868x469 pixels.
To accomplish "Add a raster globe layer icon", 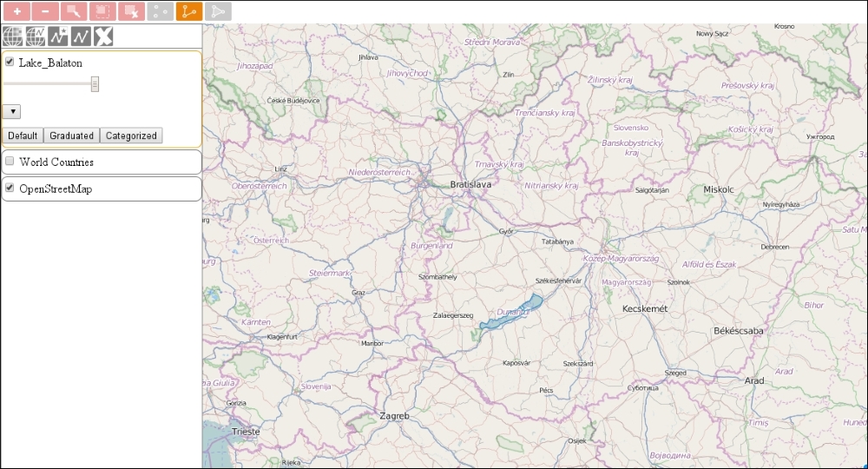I will click(x=12, y=36).
